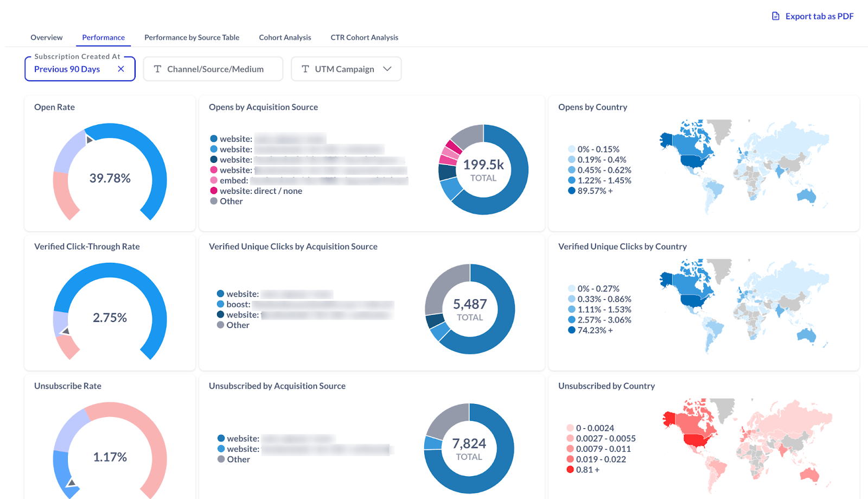
Task: Click the Click-Through Rate gauge pointer marker
Action: 65,331
